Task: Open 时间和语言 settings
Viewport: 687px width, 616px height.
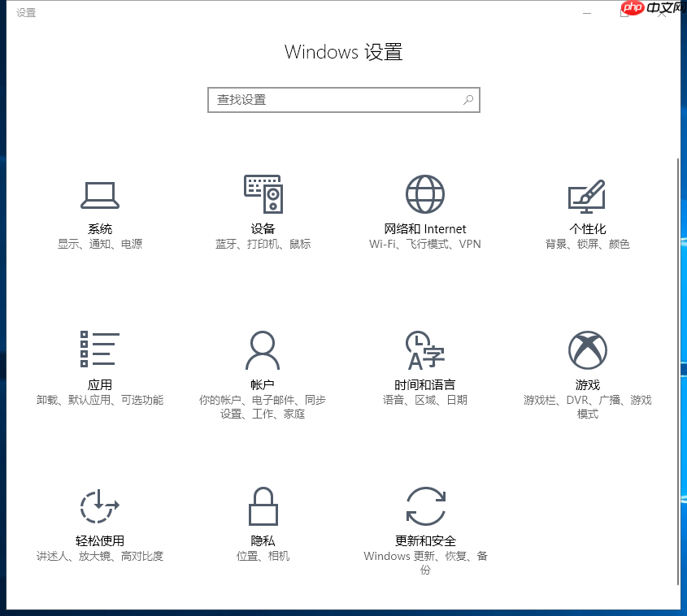Action: tap(424, 366)
